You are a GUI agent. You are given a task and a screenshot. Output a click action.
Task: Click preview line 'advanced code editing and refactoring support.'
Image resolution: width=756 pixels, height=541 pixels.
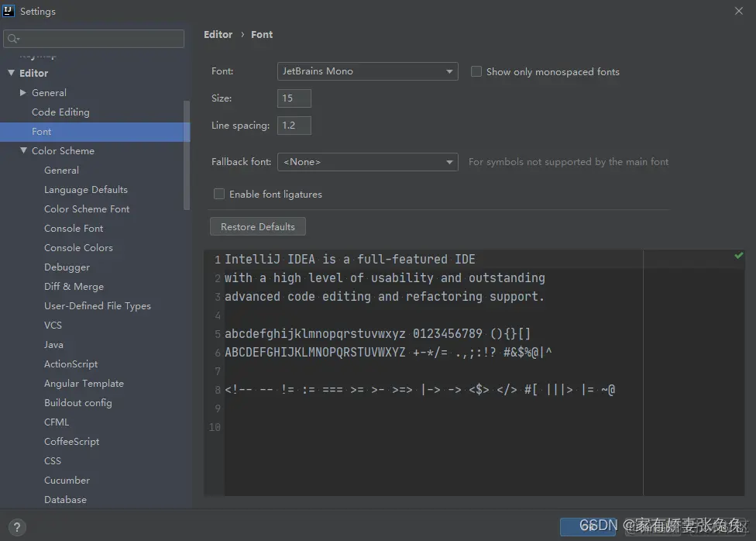click(385, 297)
